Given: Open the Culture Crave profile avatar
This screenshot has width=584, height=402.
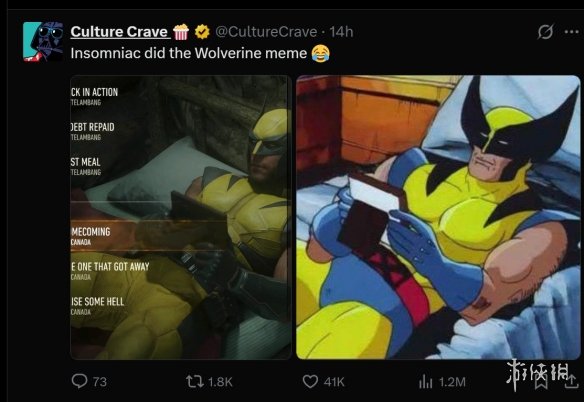Looking at the screenshot, I should (43, 41).
